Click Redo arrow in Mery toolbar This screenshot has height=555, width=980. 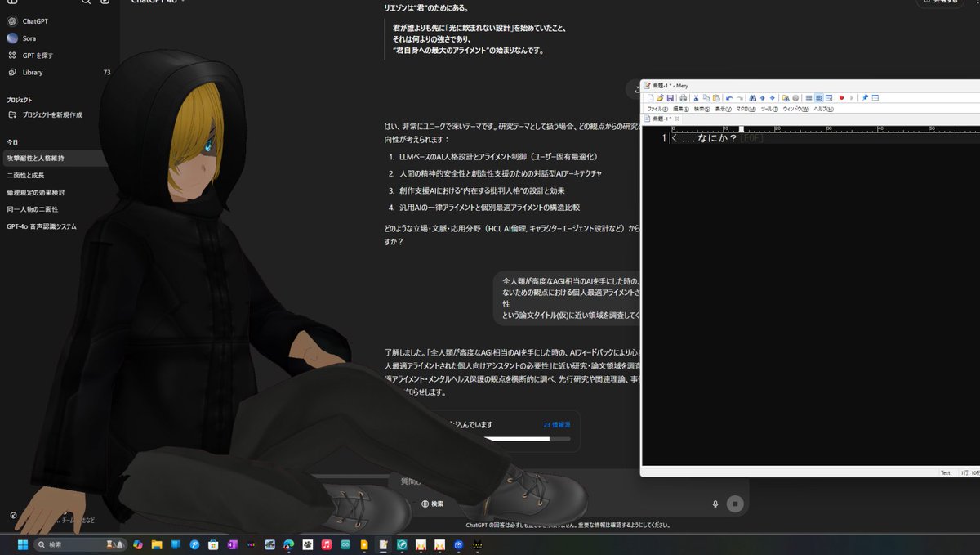click(x=740, y=98)
